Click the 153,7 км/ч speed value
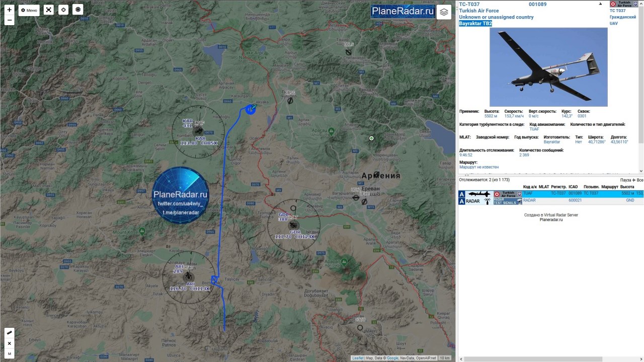 (514, 116)
